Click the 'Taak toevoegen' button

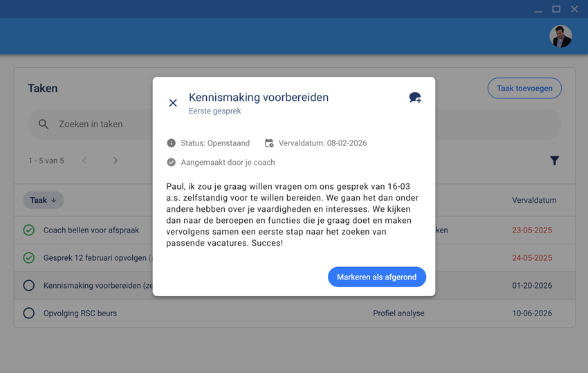tap(524, 89)
